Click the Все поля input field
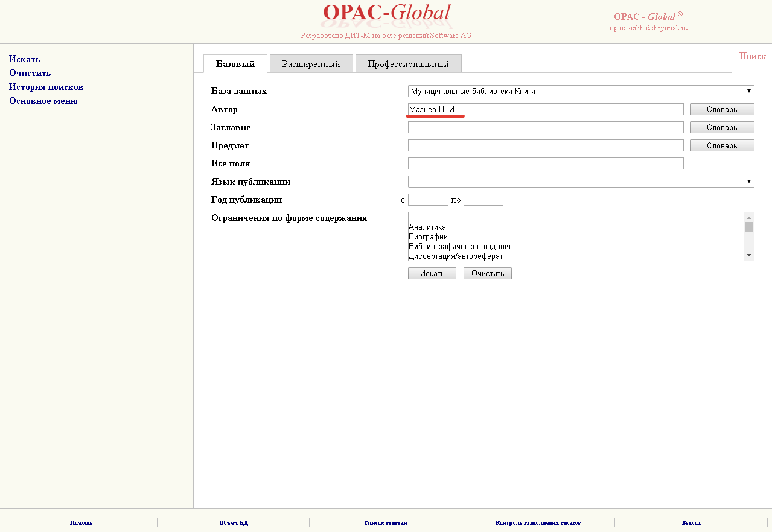The image size is (772, 532). click(546, 163)
